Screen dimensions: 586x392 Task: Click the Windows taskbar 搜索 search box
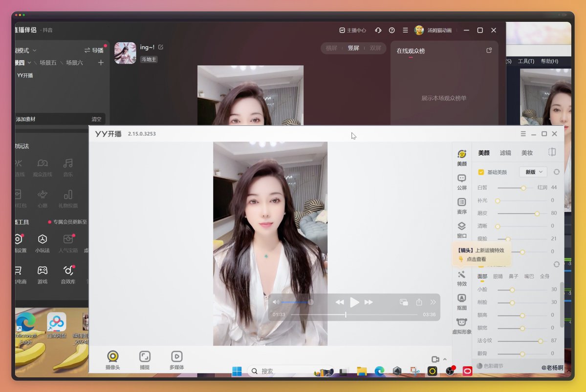290,371
